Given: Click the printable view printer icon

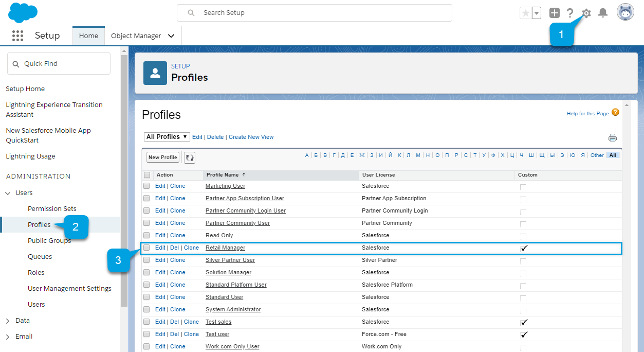Looking at the screenshot, I should [612, 137].
